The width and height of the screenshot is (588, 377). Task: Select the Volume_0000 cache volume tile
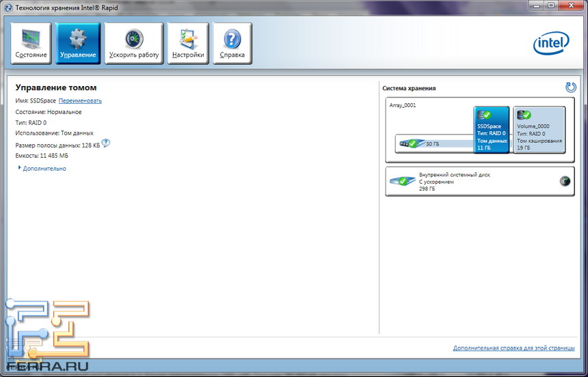pyautogui.click(x=539, y=130)
